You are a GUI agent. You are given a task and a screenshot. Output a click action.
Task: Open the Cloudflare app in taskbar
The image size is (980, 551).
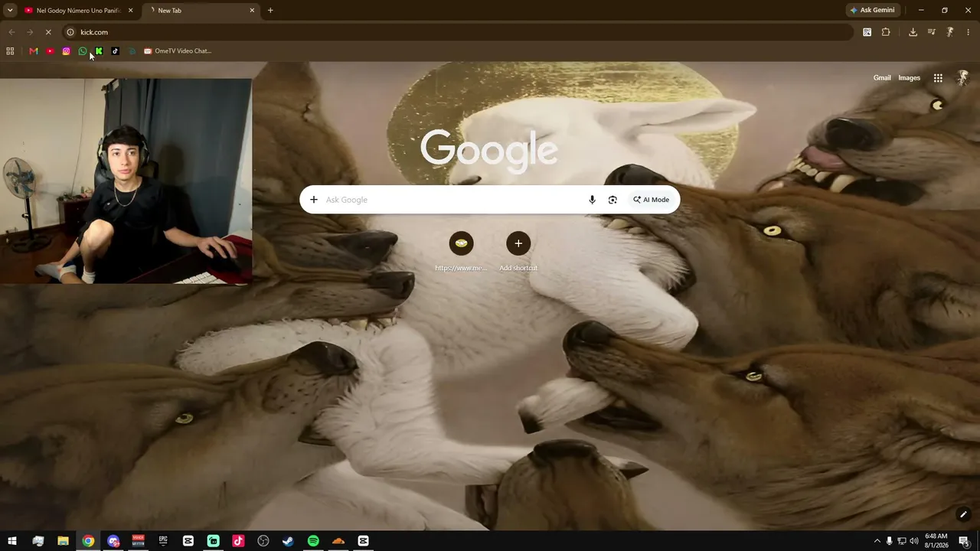338,541
